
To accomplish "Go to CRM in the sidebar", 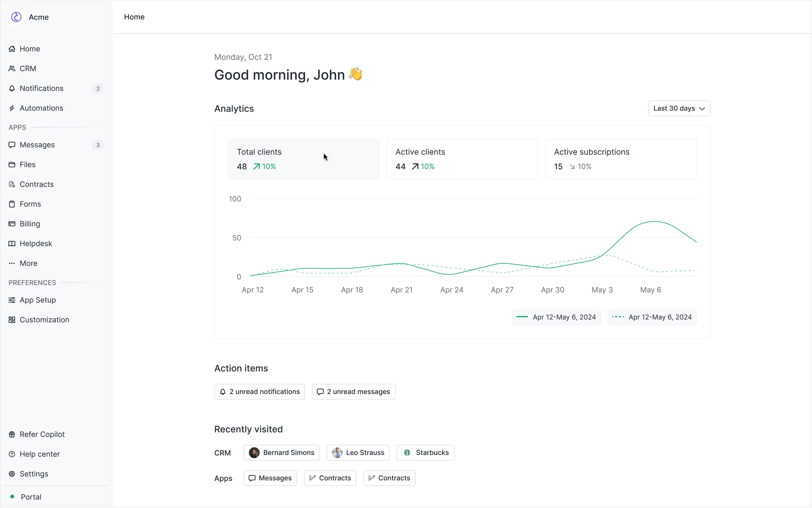I will coord(28,69).
